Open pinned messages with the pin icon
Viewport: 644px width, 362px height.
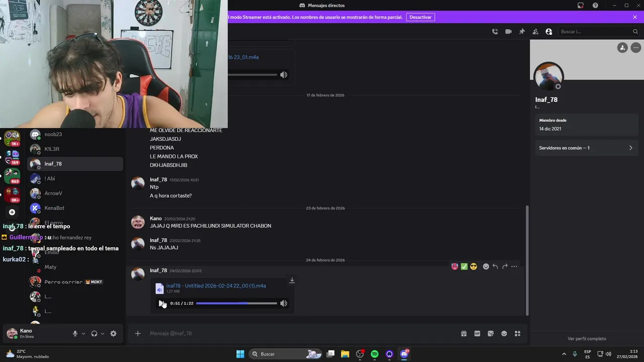pos(522,32)
